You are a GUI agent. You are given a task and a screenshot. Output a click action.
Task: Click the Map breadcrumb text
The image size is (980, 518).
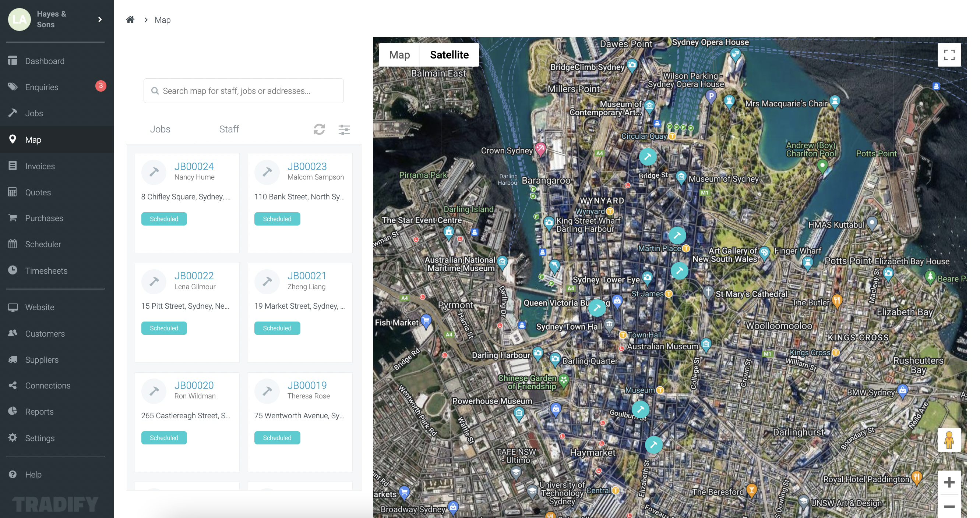point(162,20)
